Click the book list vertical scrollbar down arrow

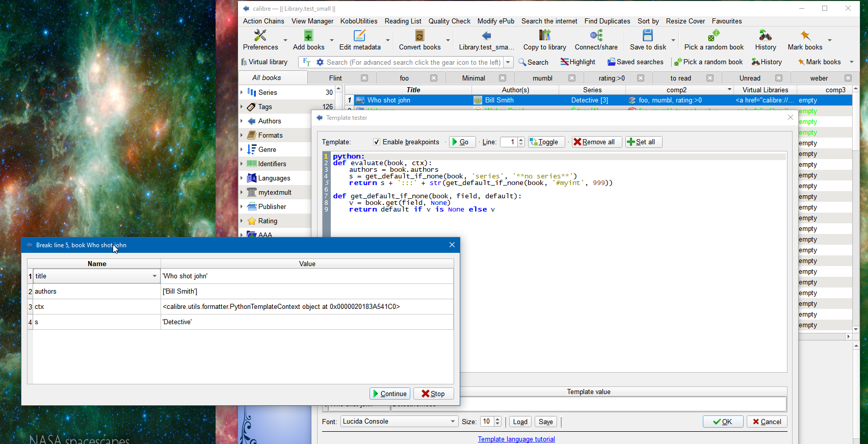click(856, 329)
